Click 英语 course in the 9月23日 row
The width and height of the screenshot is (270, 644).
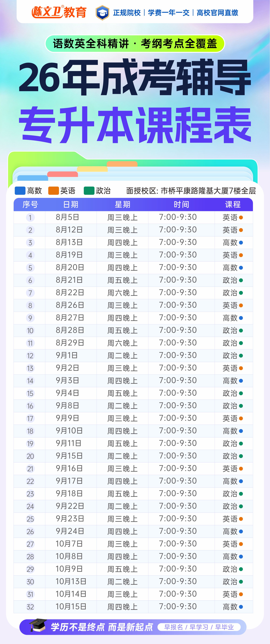(x=230, y=519)
